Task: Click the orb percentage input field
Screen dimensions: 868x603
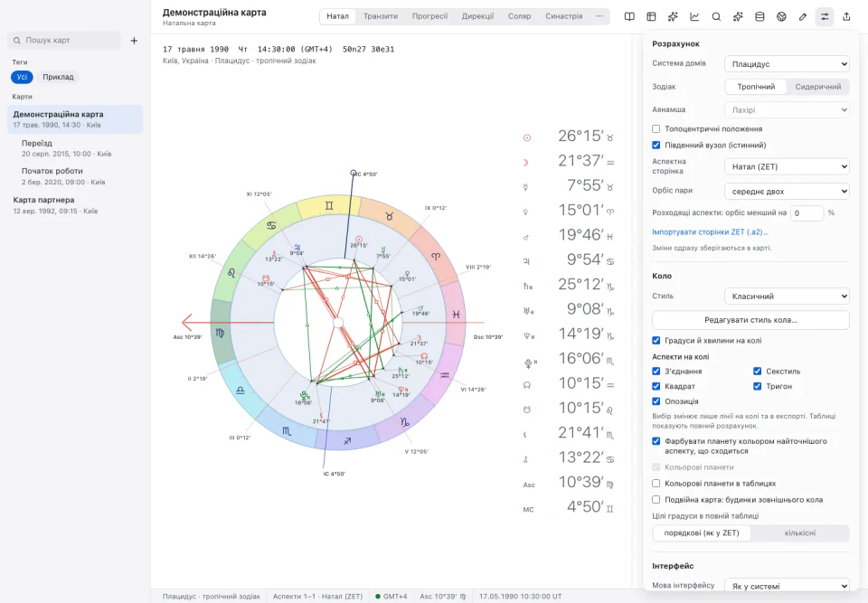Action: [807, 212]
